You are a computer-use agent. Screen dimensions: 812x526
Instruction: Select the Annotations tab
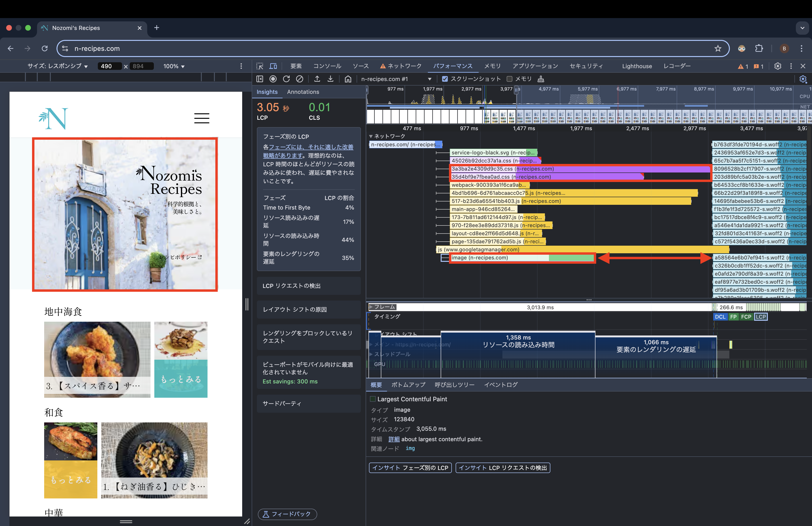tap(303, 92)
